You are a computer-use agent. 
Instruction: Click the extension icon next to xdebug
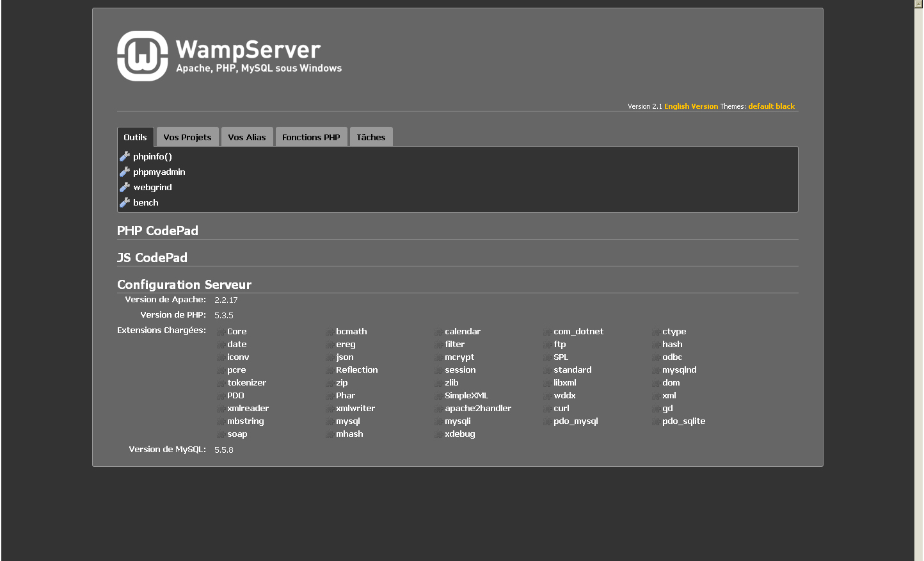(x=438, y=434)
